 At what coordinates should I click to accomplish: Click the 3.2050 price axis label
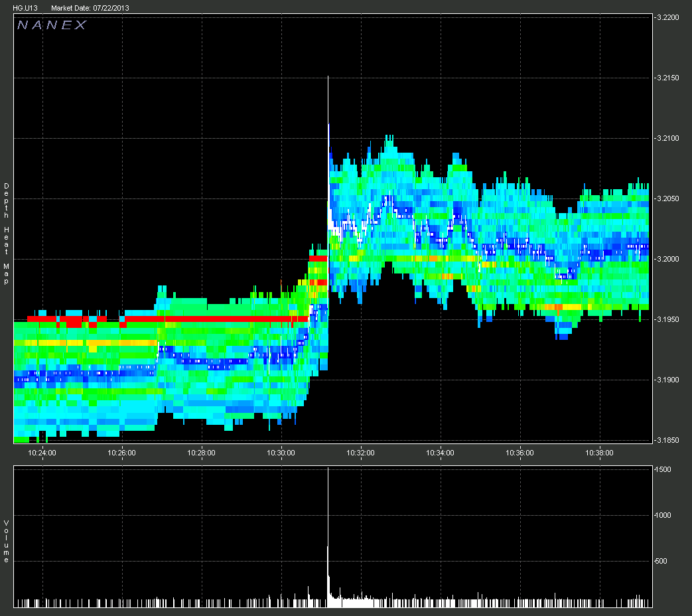pyautogui.click(x=667, y=198)
